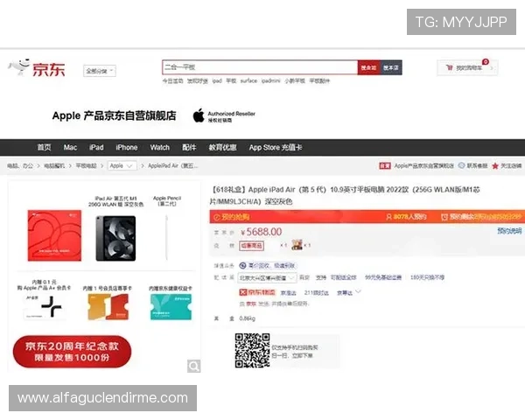
Task: Click the ¥5688.00 price text
Action: point(261,232)
